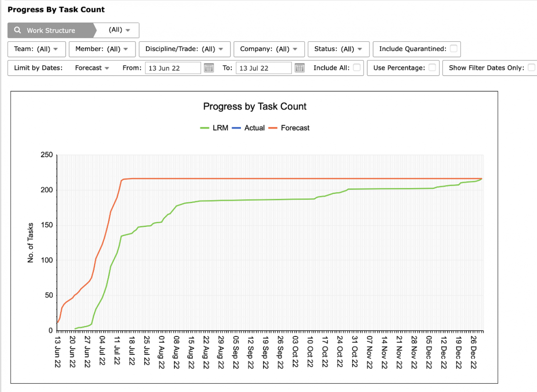Toggle the Actual legend series
The image size is (537, 392).
tap(248, 128)
